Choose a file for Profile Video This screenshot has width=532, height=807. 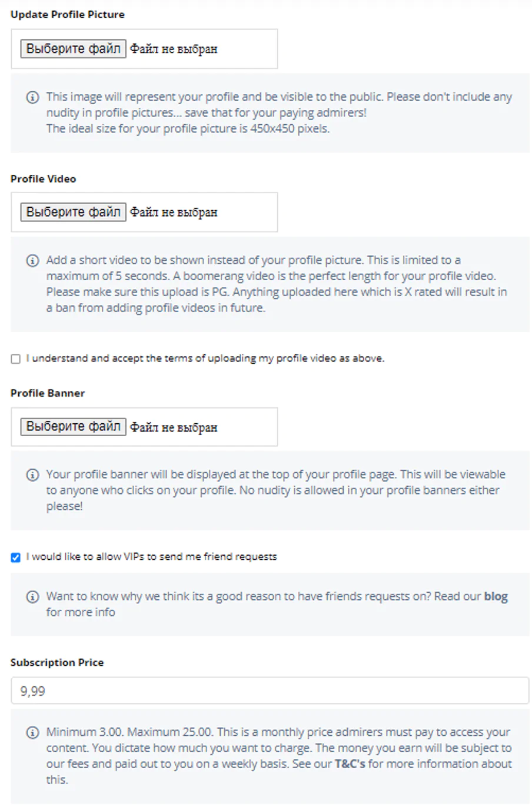click(74, 212)
